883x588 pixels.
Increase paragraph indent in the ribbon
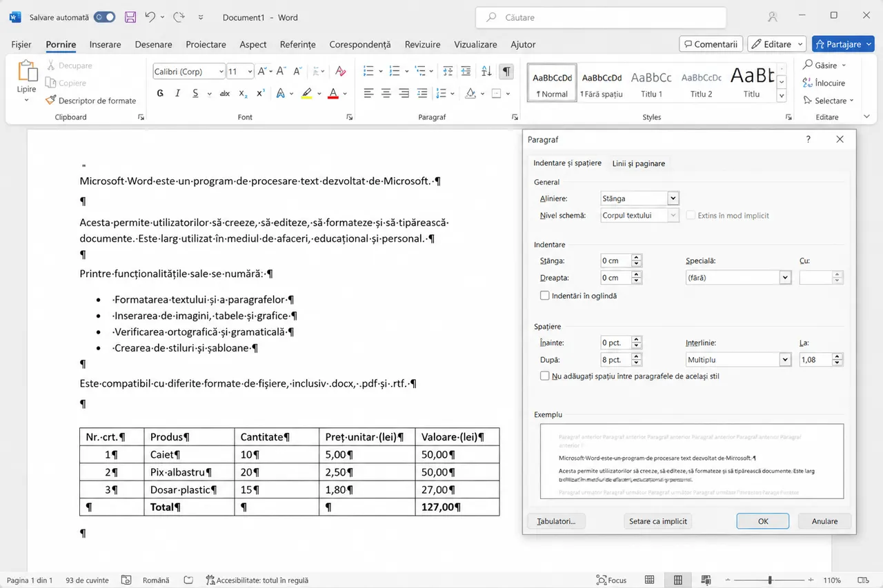coord(466,72)
